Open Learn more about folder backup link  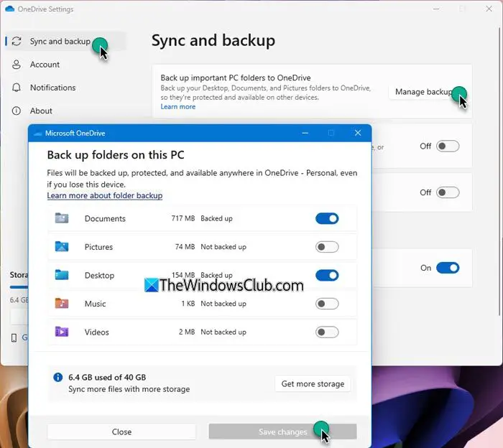coord(105,195)
